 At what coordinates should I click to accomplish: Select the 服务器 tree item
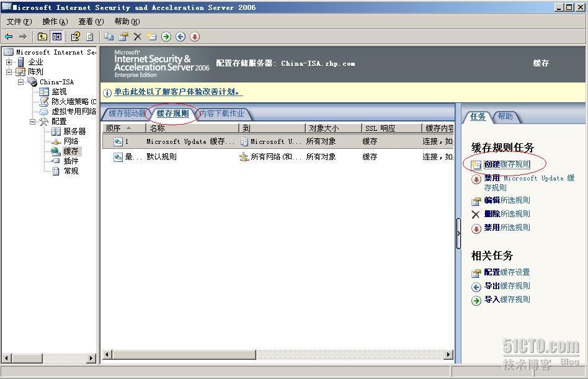pyautogui.click(x=74, y=132)
